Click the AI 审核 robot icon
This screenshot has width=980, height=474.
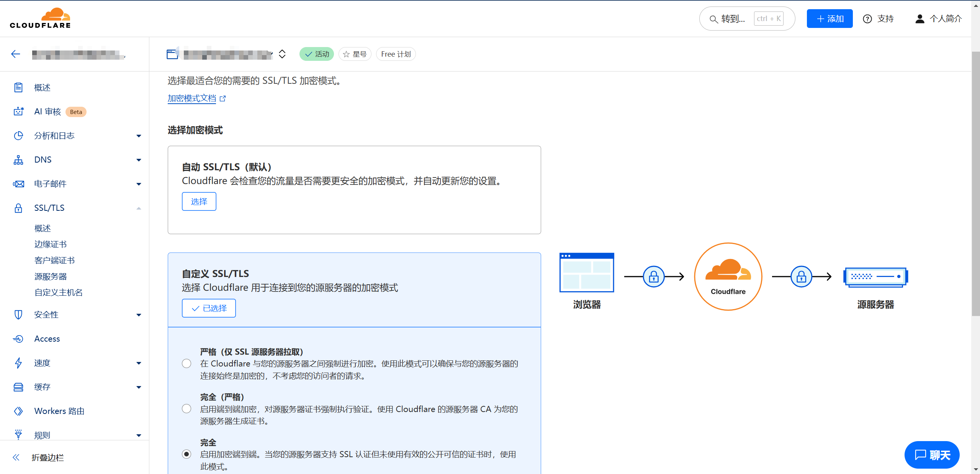click(x=18, y=111)
